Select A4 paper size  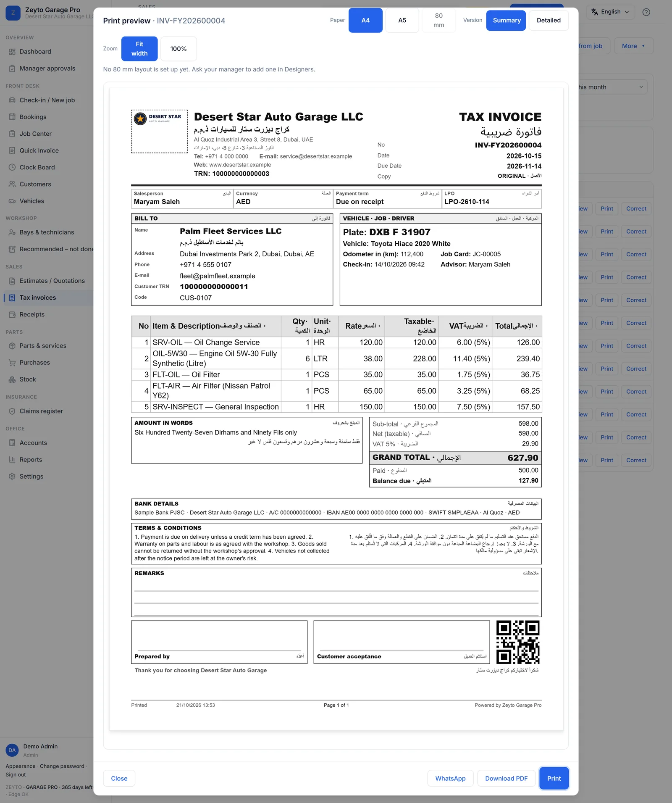pos(365,20)
